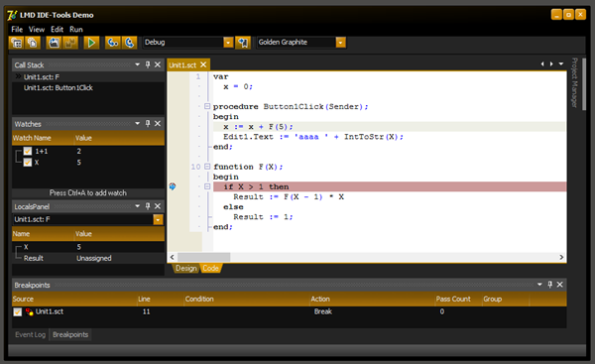Image resolution: width=595 pixels, height=364 pixels.
Task: Click the Pass Count column header
Action: (458, 300)
